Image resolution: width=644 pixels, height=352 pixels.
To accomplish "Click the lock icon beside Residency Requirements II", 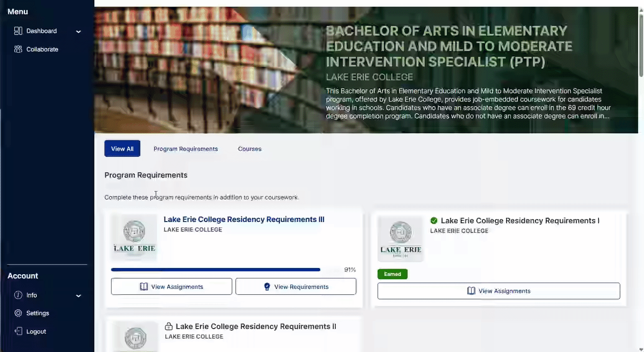I will pyautogui.click(x=169, y=326).
